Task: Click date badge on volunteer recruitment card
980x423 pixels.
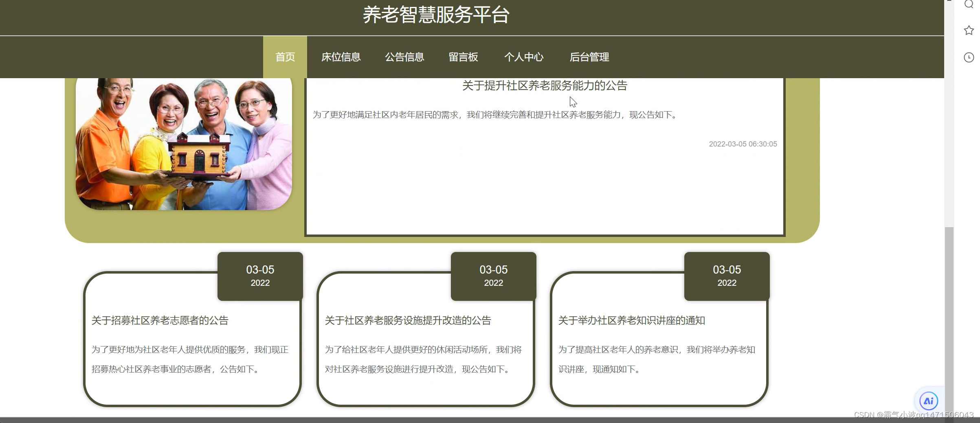Action: 260,276
